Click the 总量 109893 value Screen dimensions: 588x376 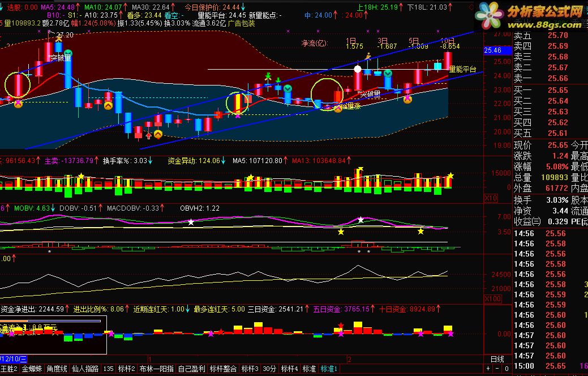555,177
